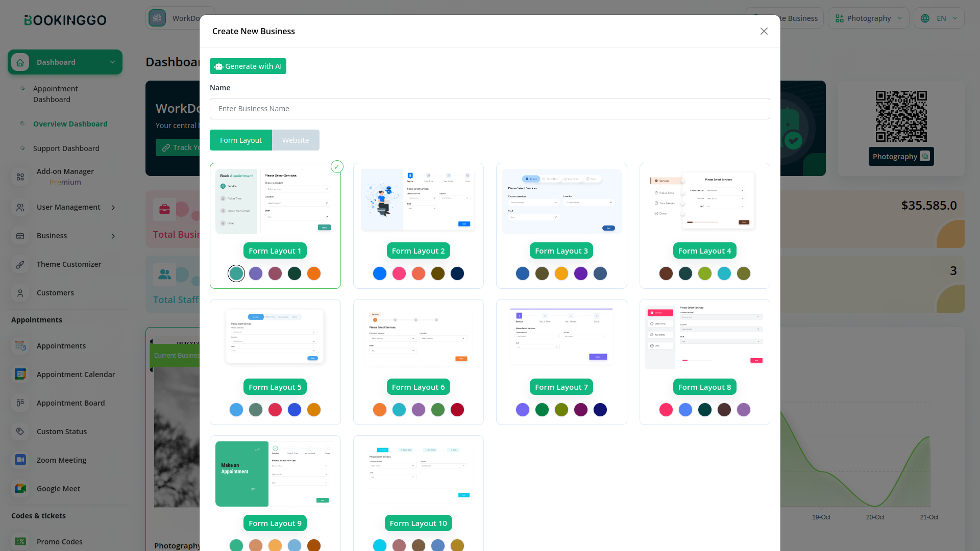Click the Appointment Calendar icon
This screenshot has width=980, height=551.
tap(20, 374)
